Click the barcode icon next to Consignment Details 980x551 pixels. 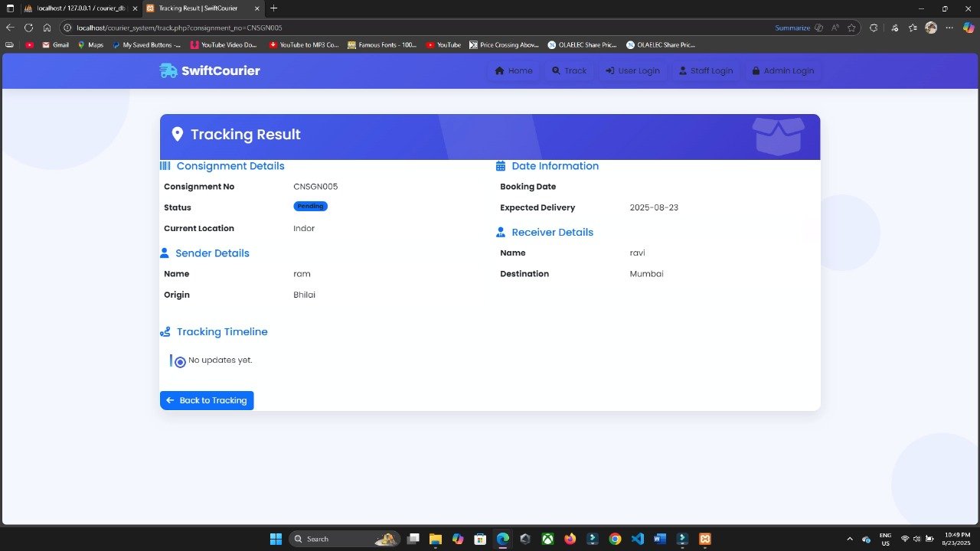pos(165,166)
